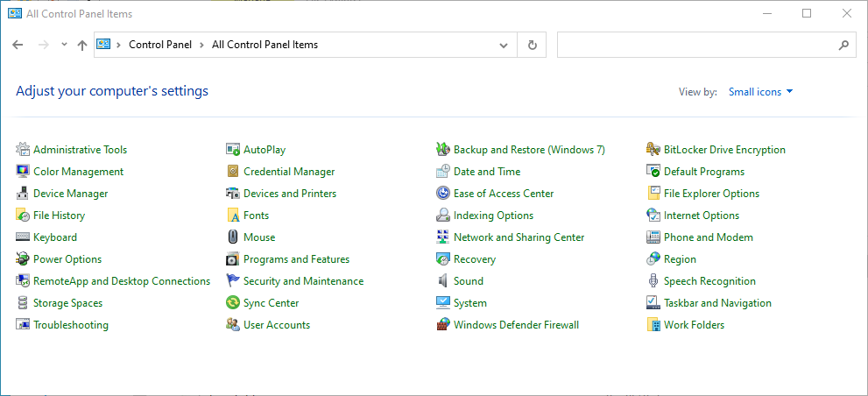Expand the View by Small icons dropdown
Image resolution: width=868 pixels, height=396 pixels.
point(760,92)
